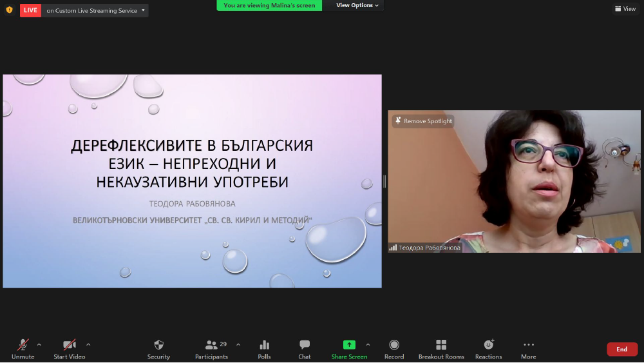Expand the audio options arrow beside Unmute
This screenshot has height=363, width=644.
(39, 344)
